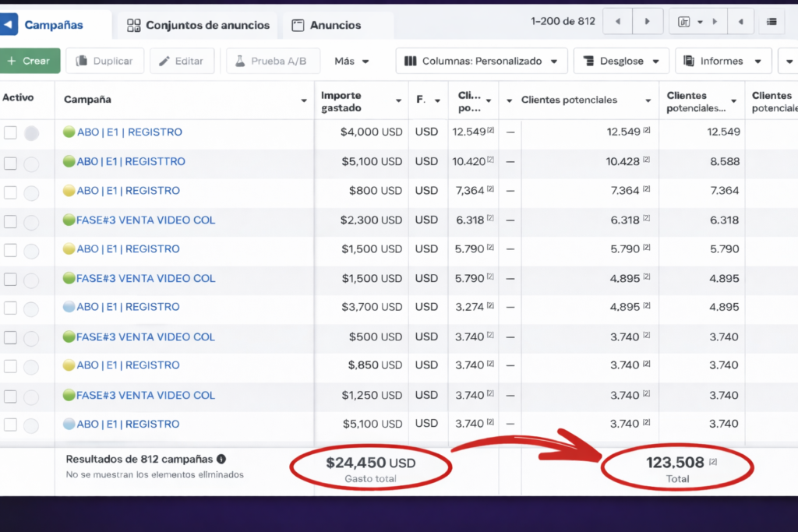The image size is (798, 532).
Task: Click the list view icon at top right
Action: [x=772, y=22]
